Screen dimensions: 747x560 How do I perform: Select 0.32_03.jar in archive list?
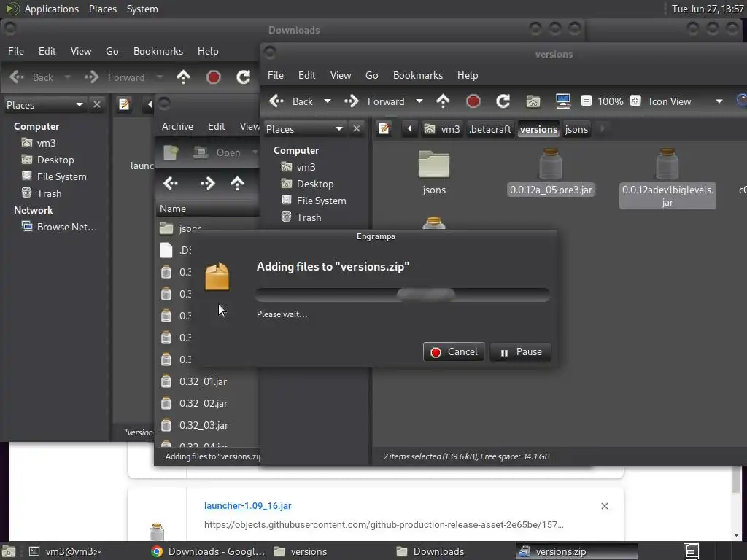[x=204, y=425]
